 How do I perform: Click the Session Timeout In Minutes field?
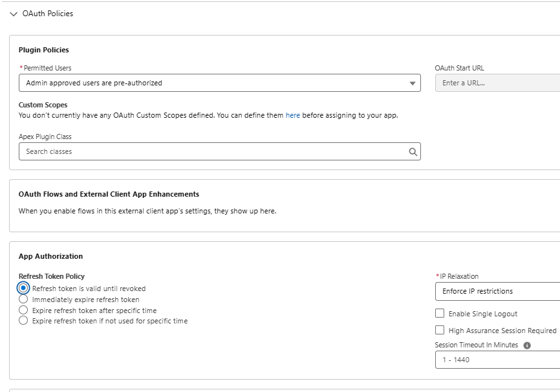coord(497,360)
